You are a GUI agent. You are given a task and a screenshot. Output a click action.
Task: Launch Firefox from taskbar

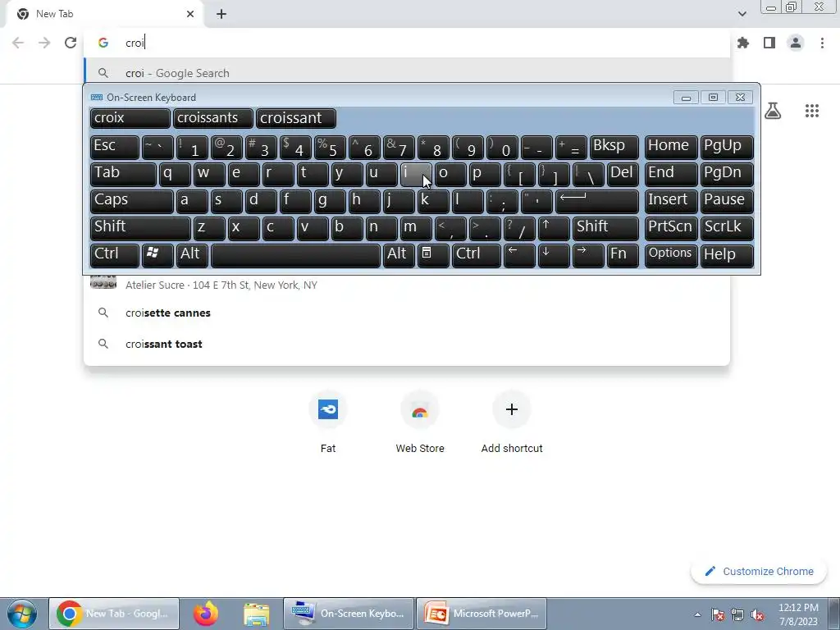point(206,614)
